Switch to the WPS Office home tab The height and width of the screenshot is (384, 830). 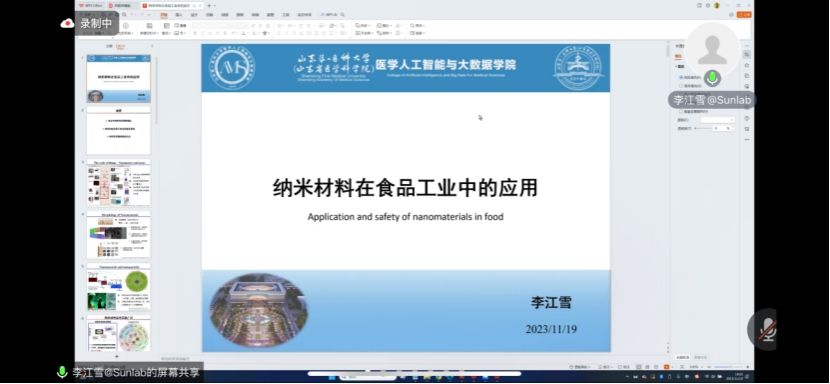tap(90, 5)
